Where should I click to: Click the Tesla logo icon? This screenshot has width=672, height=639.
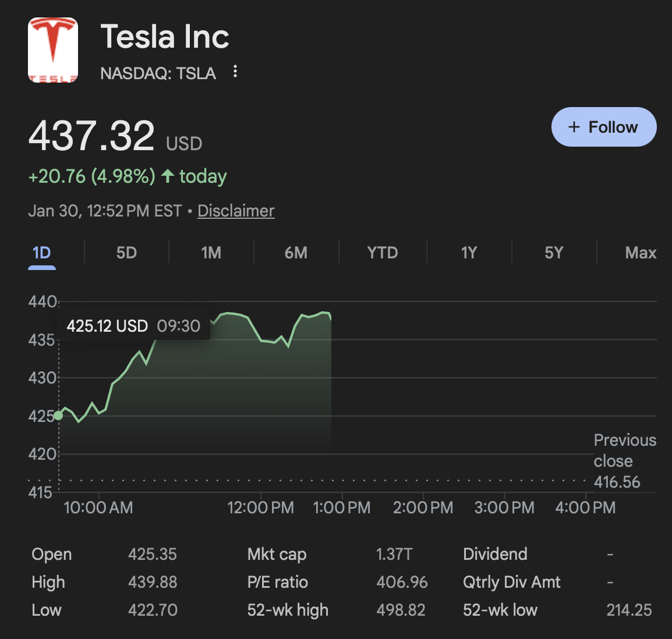point(53,50)
